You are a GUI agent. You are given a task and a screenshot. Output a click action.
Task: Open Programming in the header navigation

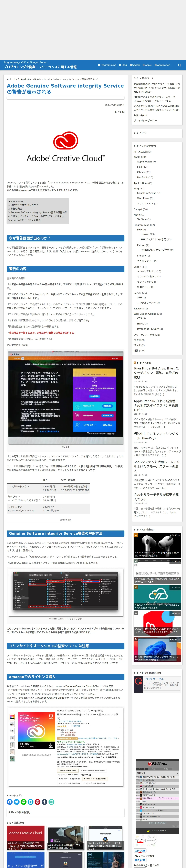[x=107, y=65]
